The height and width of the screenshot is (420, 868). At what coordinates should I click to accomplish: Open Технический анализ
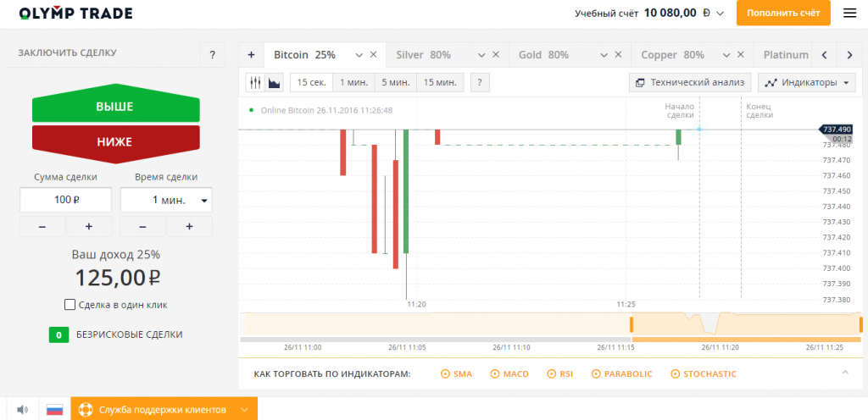click(690, 83)
